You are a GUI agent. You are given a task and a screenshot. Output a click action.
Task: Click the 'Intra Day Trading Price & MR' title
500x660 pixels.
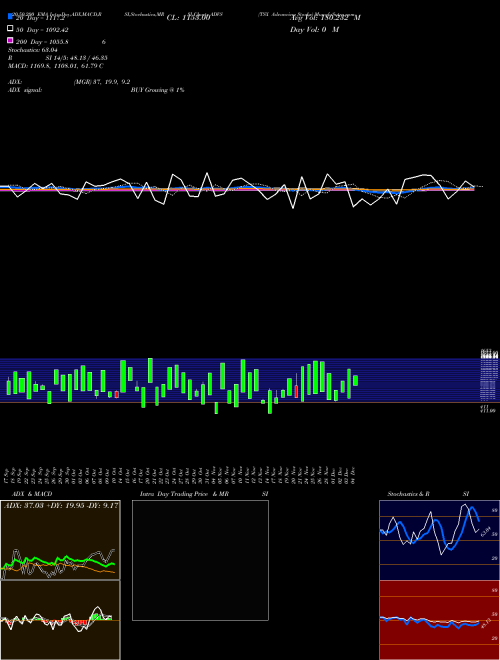click(x=184, y=494)
